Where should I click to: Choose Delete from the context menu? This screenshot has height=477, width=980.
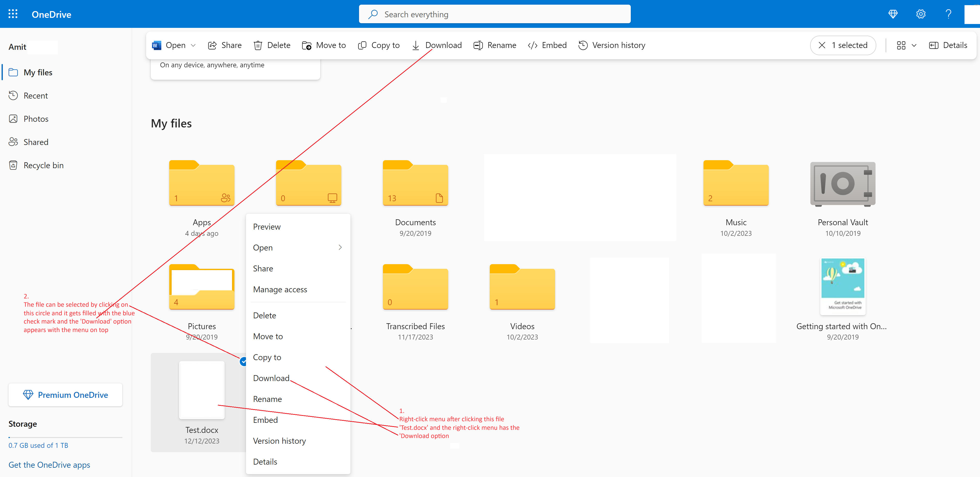pos(298,315)
